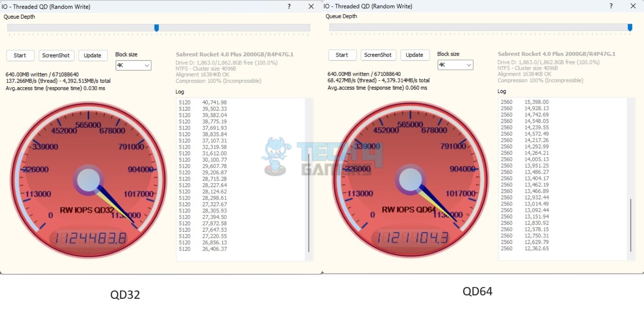This screenshot has width=644, height=313.
Task: Click help question mark in QD64 window
Action: pyautogui.click(x=611, y=6)
